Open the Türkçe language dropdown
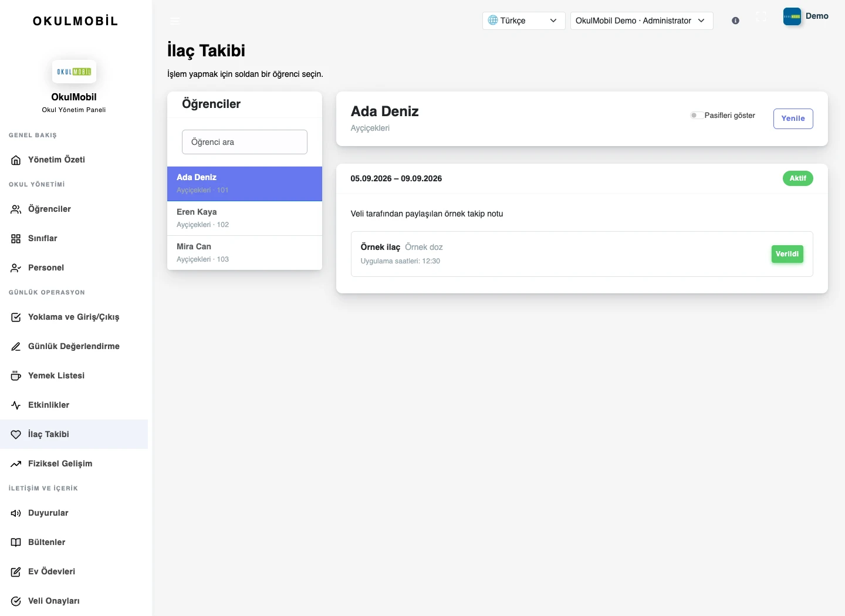Viewport: 845px width, 616px height. tap(523, 21)
